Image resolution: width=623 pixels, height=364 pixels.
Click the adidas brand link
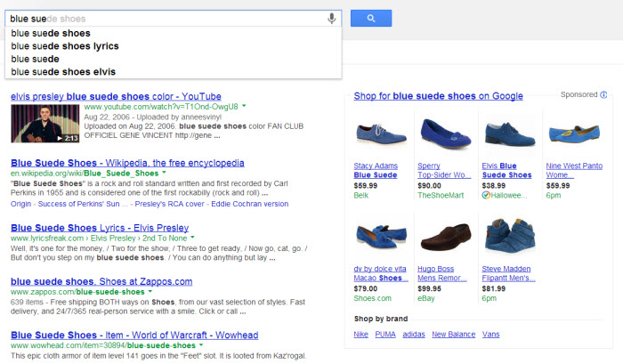click(x=414, y=335)
